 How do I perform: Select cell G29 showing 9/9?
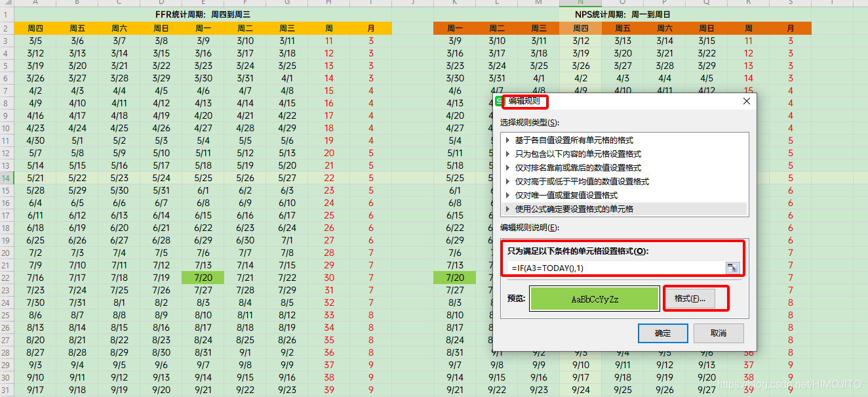click(x=287, y=365)
